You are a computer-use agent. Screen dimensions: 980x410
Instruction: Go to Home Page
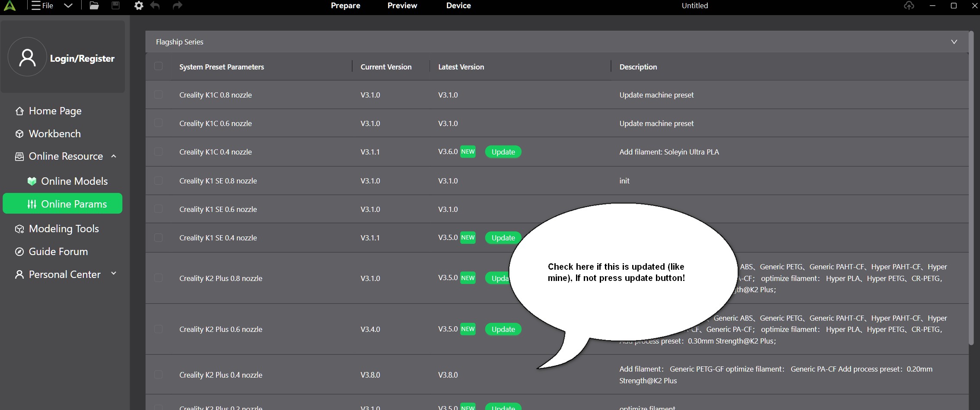(55, 111)
